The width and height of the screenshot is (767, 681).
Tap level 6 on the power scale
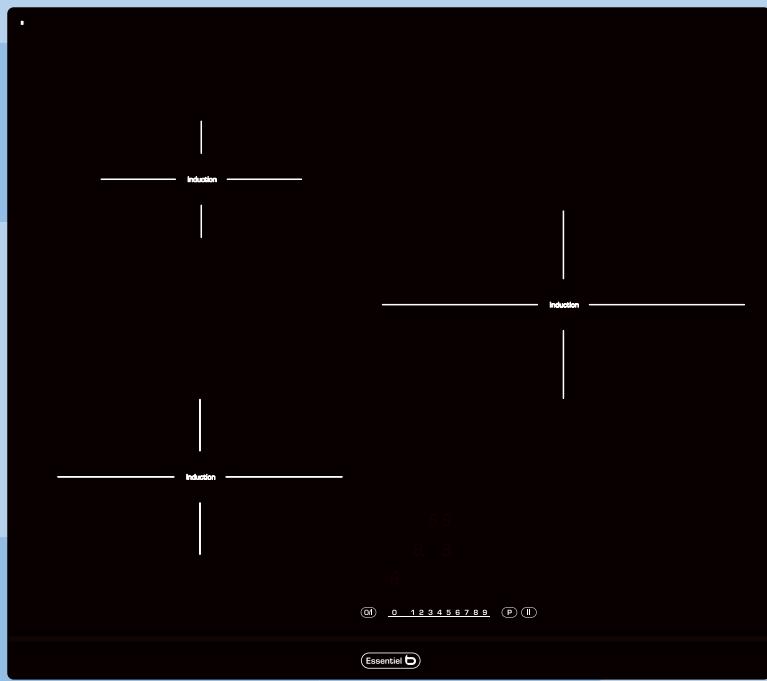coord(457,612)
